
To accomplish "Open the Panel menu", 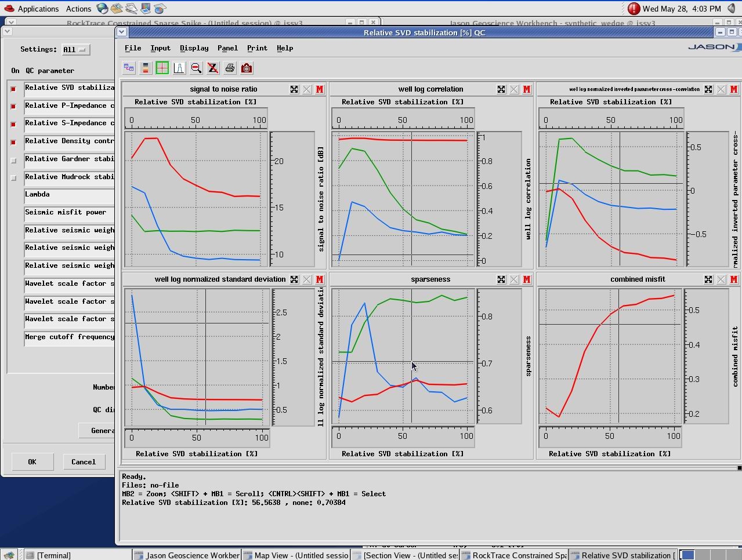I will point(227,48).
